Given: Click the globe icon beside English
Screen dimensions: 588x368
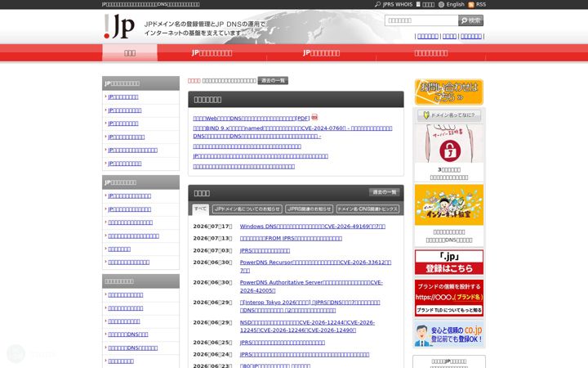Looking at the screenshot, I should [441, 5].
